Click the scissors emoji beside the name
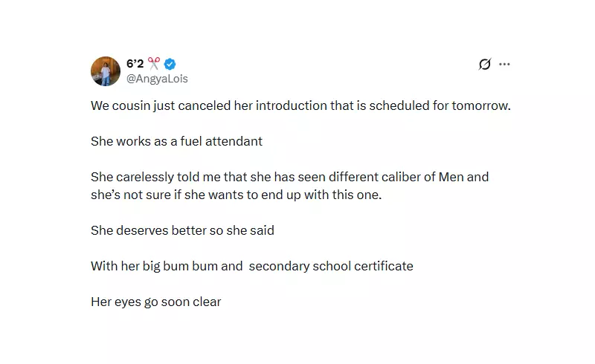 pyautogui.click(x=154, y=64)
